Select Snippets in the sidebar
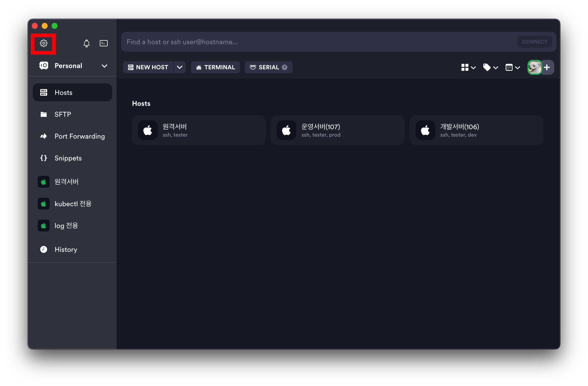The image size is (588, 386). pyautogui.click(x=68, y=158)
